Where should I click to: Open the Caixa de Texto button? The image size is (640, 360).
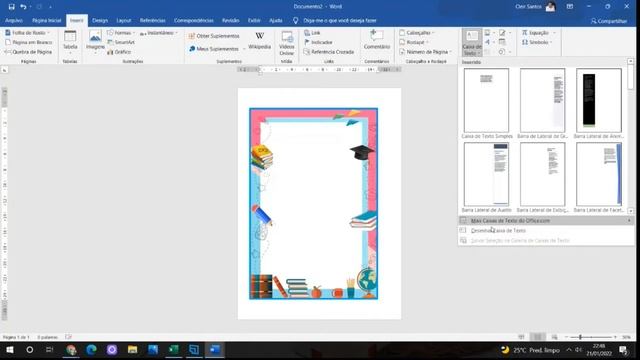pos(472,42)
